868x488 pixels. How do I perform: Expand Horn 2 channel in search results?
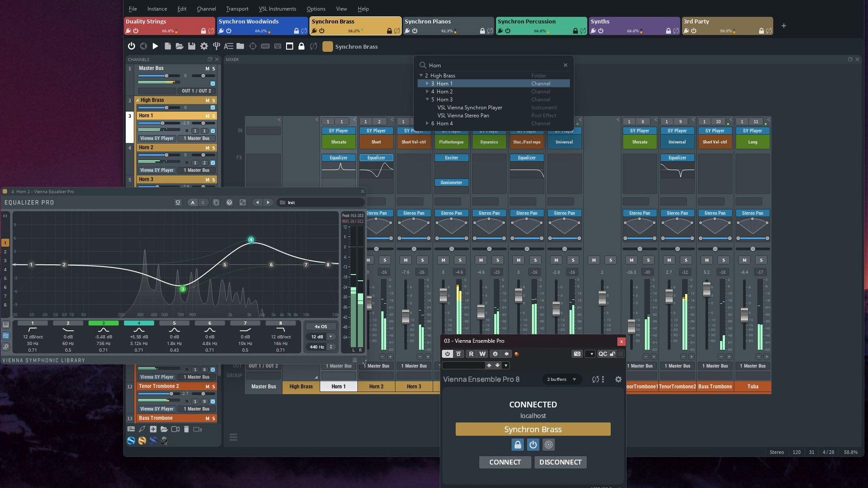[x=427, y=92]
